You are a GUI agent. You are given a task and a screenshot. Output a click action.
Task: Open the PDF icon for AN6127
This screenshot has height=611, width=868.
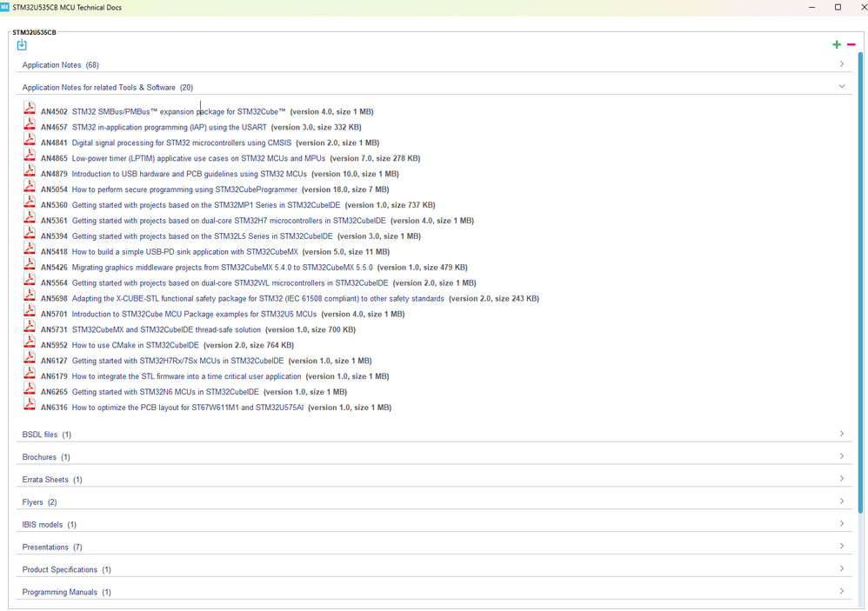pyautogui.click(x=30, y=356)
